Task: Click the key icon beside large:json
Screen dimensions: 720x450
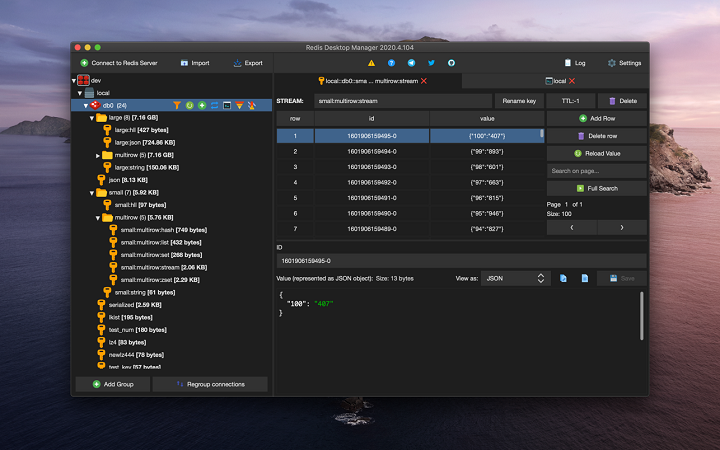Action: 107,142
